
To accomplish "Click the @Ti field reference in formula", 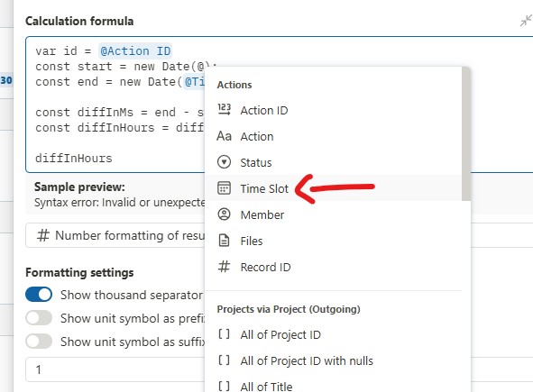I will [195, 82].
